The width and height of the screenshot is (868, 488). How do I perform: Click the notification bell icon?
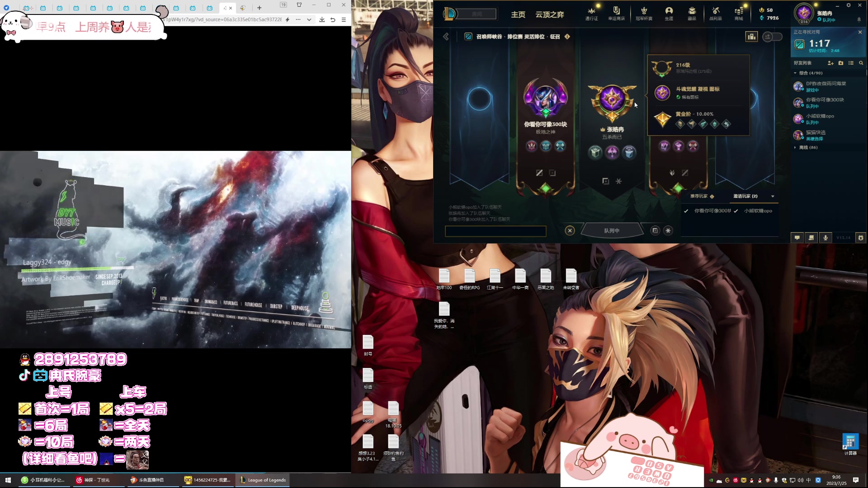point(859,19)
